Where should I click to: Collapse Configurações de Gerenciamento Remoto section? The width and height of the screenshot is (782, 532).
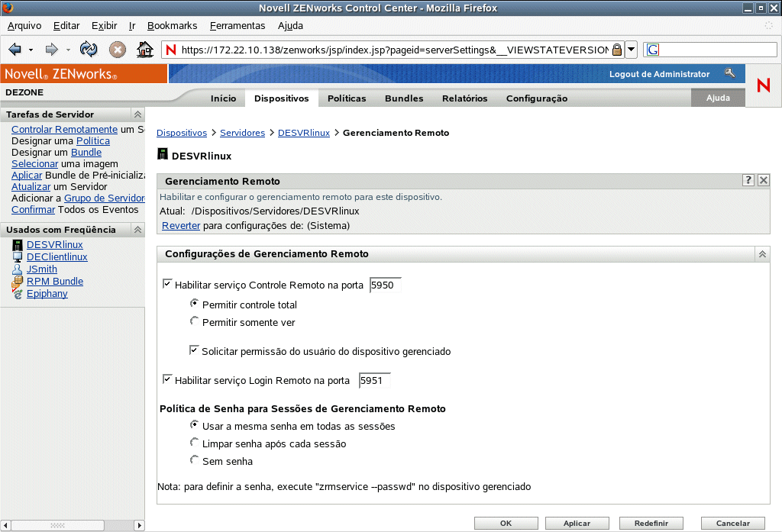point(762,253)
